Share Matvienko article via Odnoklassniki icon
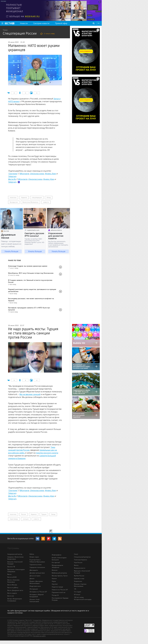The height and width of the screenshot is (644, 148). click(x=20, y=93)
